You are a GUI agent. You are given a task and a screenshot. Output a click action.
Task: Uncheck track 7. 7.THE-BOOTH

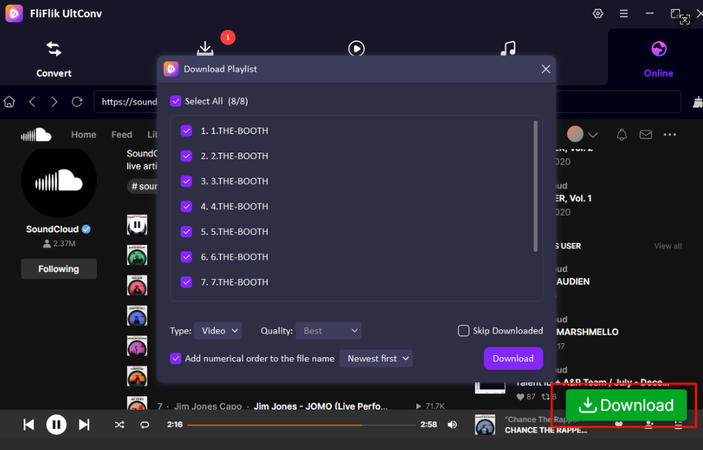187,282
